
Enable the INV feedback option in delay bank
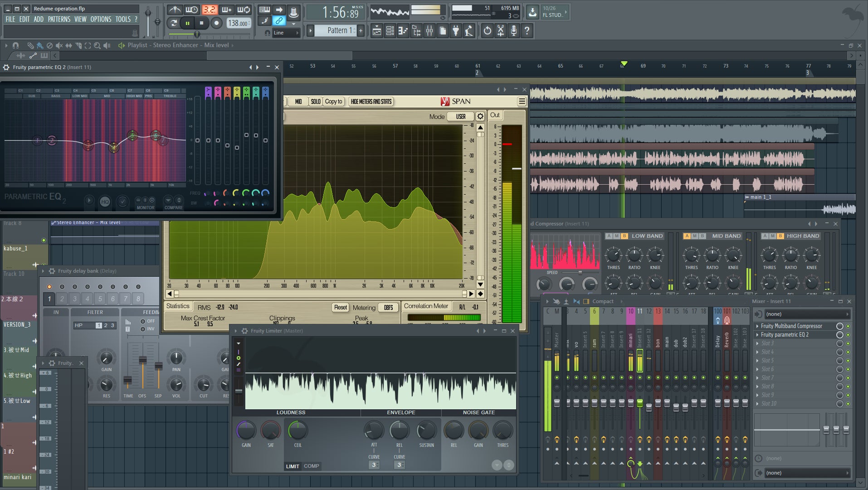tap(143, 329)
